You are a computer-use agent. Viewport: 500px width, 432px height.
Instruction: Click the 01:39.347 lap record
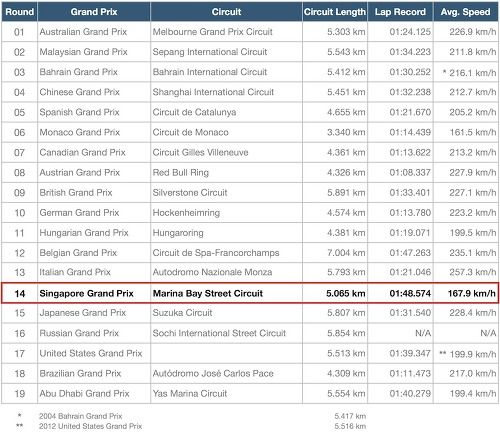point(410,353)
